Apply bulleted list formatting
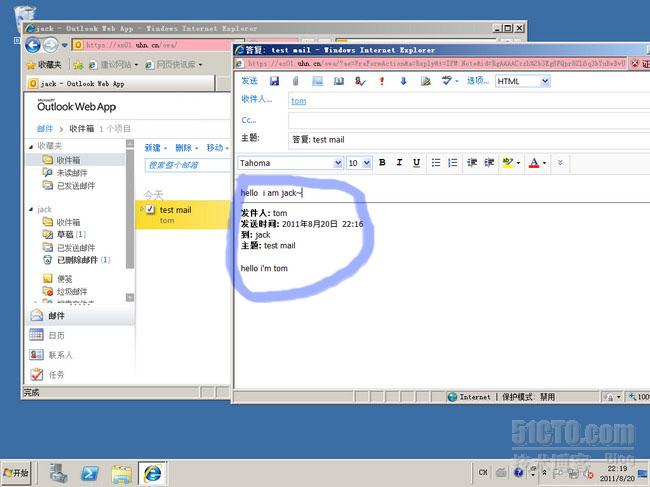Screen dimensions: 650x487 [x=436, y=162]
